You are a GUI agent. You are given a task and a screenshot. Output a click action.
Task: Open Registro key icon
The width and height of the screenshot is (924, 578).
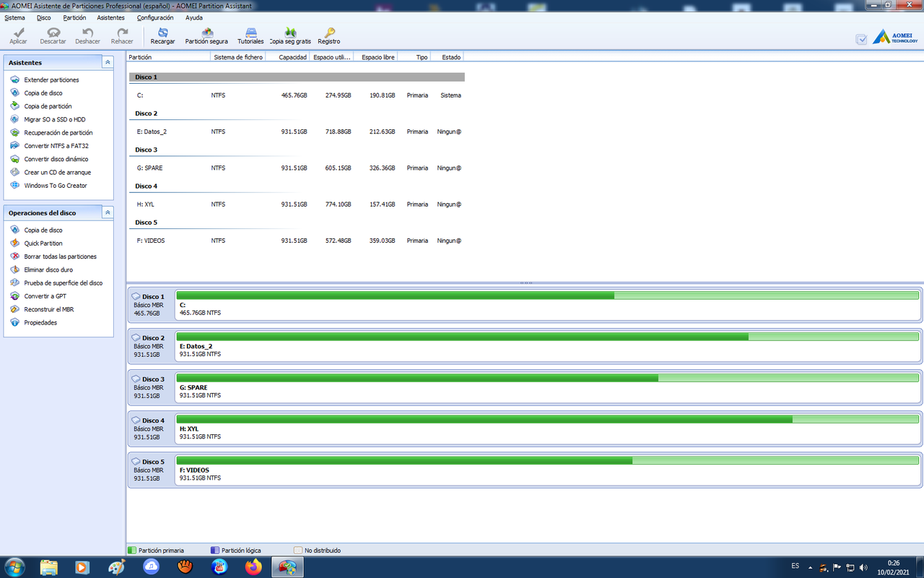329,33
